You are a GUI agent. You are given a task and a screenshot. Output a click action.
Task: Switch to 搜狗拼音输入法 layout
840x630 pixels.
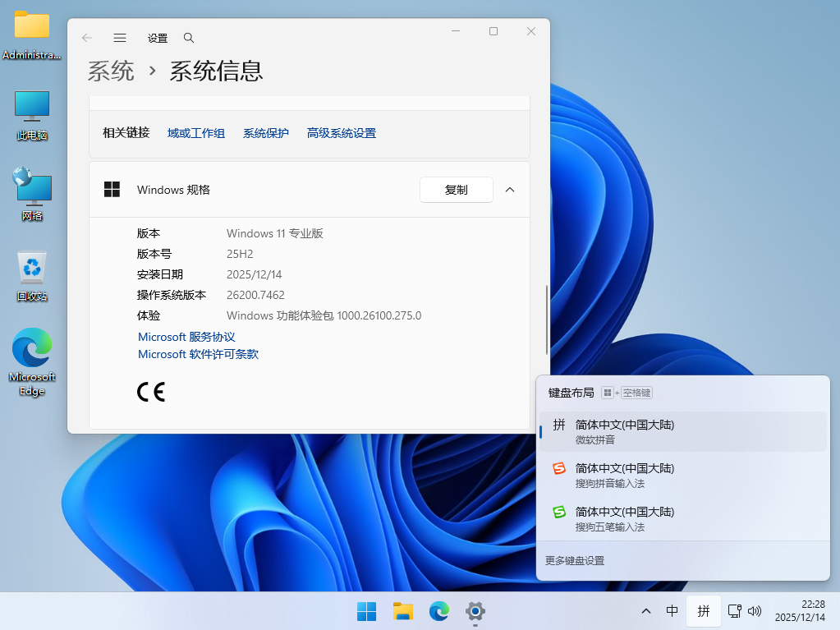tap(683, 476)
